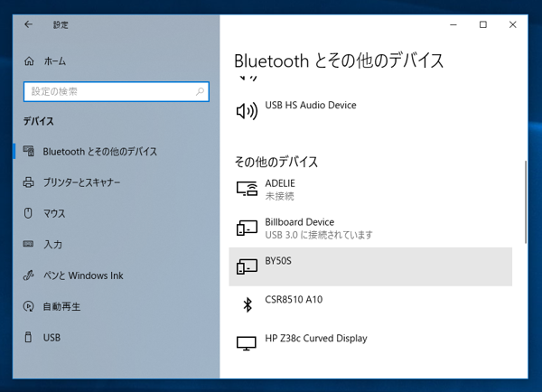Click the デバイス section heading
Viewport: 542px width, 392px height.
click(x=38, y=121)
